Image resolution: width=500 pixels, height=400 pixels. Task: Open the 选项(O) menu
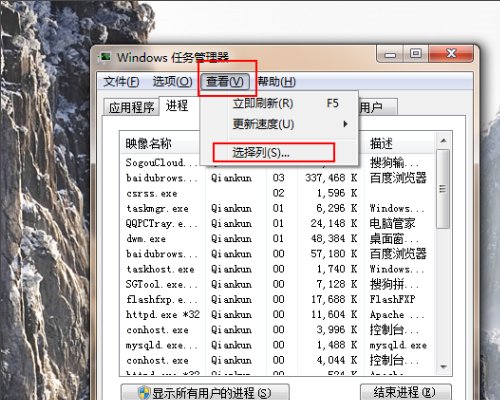[x=172, y=82]
